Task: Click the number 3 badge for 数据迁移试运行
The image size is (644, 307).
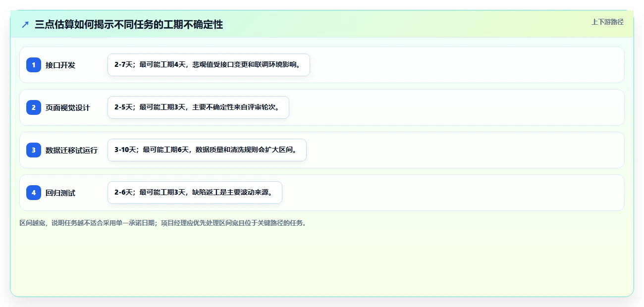Action: 34,150
